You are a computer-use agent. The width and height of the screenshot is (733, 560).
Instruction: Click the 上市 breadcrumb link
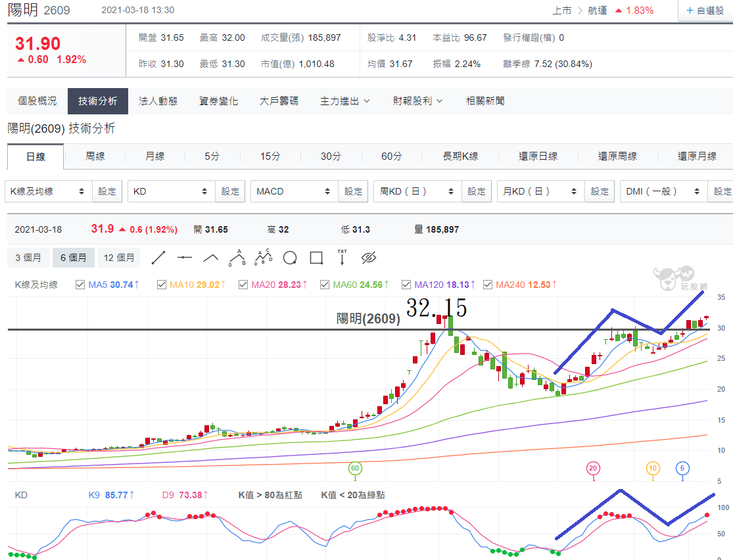pos(562,11)
